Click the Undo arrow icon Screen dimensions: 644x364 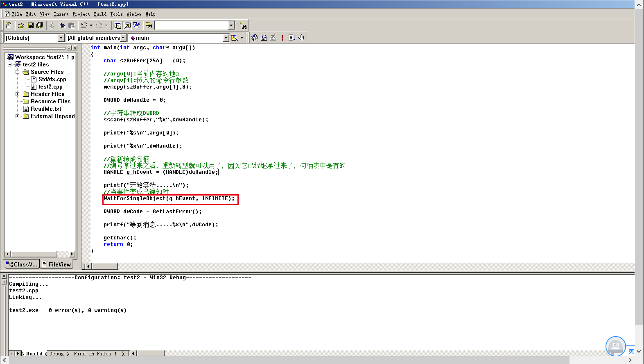pyautogui.click(x=84, y=25)
